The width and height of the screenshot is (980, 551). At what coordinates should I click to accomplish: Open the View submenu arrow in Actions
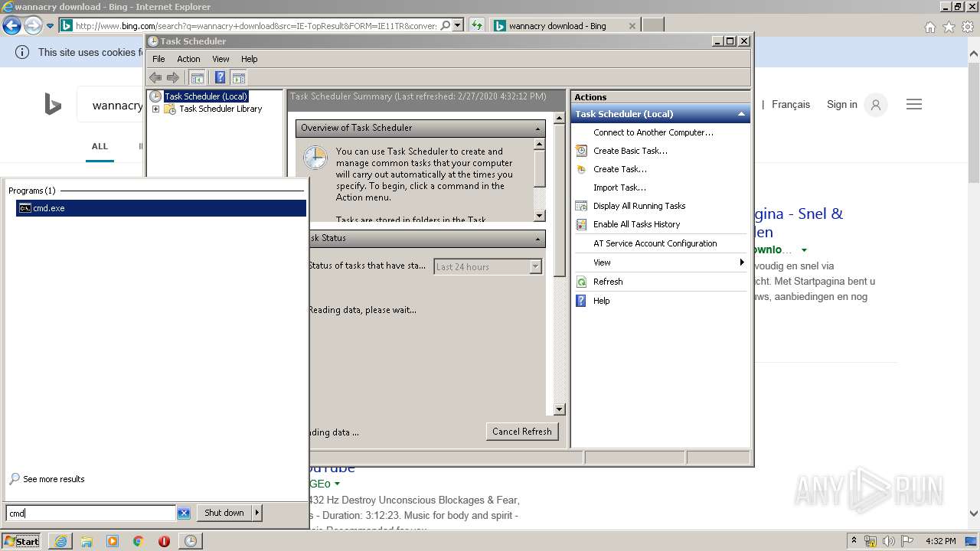(742, 262)
